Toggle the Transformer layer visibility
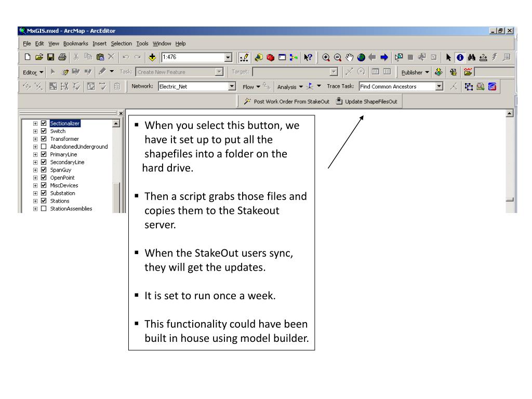 point(44,139)
